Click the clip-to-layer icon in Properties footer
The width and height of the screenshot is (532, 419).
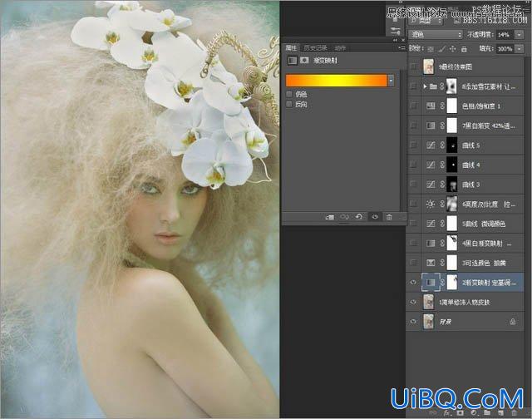coord(329,217)
